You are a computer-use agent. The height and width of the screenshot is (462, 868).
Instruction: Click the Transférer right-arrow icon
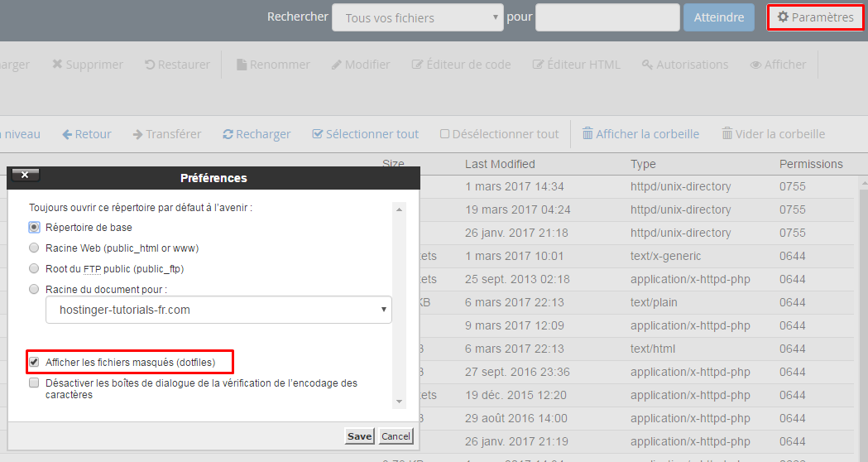pyautogui.click(x=138, y=134)
